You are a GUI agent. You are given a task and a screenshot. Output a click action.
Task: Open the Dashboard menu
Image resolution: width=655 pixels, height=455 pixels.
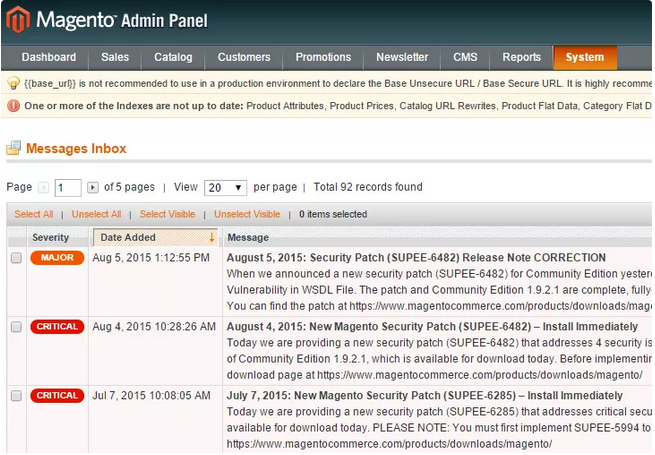tap(49, 57)
